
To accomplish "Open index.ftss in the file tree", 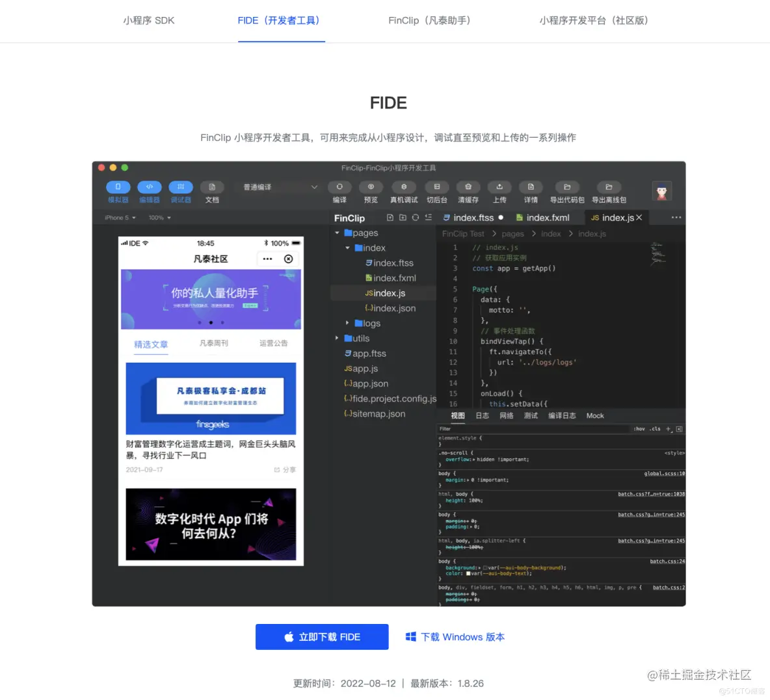I will pos(389,263).
